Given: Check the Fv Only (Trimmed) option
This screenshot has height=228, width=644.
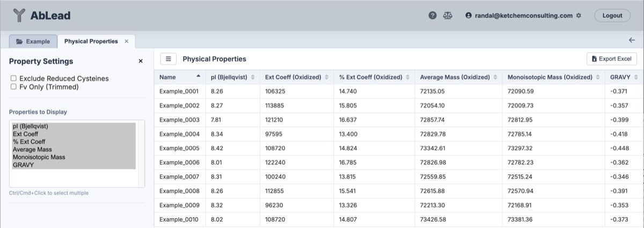Looking at the screenshot, I should pos(14,87).
